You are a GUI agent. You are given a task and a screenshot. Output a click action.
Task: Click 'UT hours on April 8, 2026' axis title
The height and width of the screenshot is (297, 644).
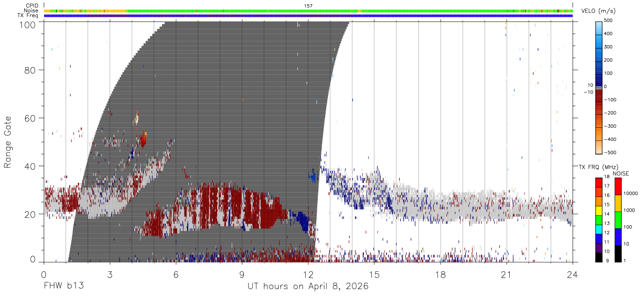click(x=308, y=287)
